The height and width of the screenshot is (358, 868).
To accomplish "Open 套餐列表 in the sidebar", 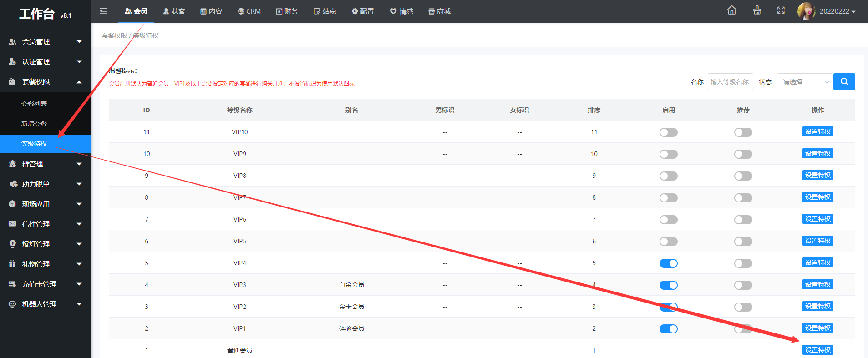I will tap(34, 104).
